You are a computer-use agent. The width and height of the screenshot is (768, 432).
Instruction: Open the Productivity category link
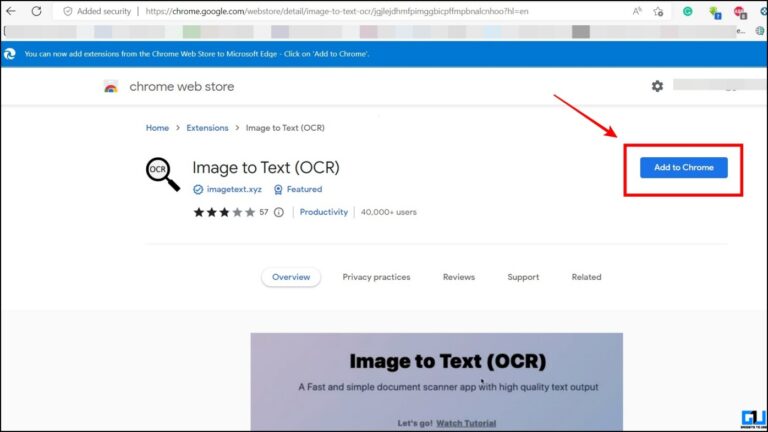pos(324,212)
